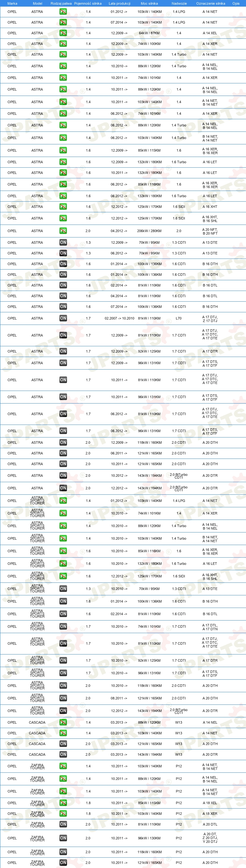Click the Moc silnika column header

[x=149, y=3]
